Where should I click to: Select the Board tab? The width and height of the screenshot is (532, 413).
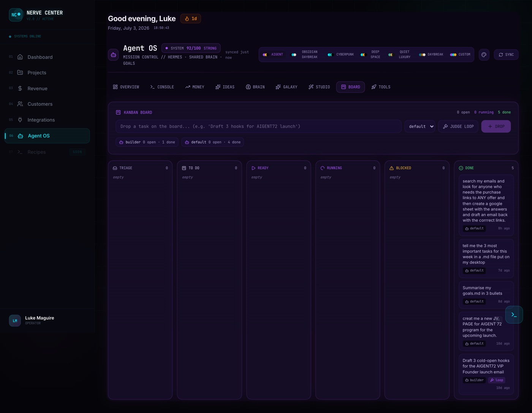coord(350,87)
